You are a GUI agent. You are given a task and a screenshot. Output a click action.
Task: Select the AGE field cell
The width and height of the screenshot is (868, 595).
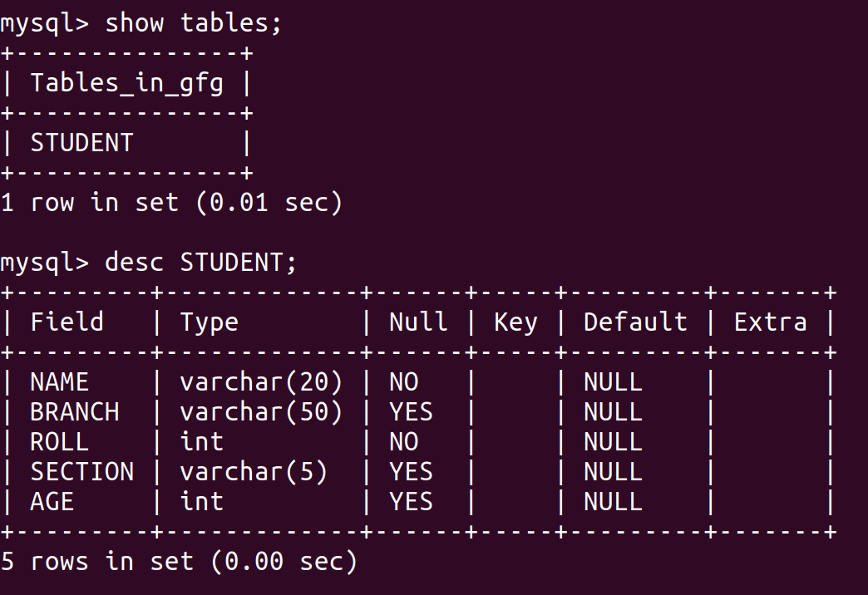pyautogui.click(x=52, y=502)
